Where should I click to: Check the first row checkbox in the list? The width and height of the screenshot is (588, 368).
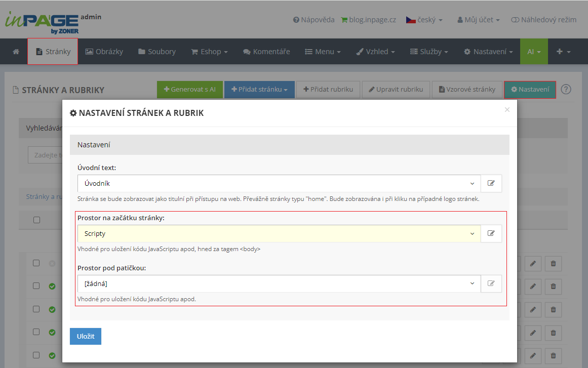pos(36,263)
